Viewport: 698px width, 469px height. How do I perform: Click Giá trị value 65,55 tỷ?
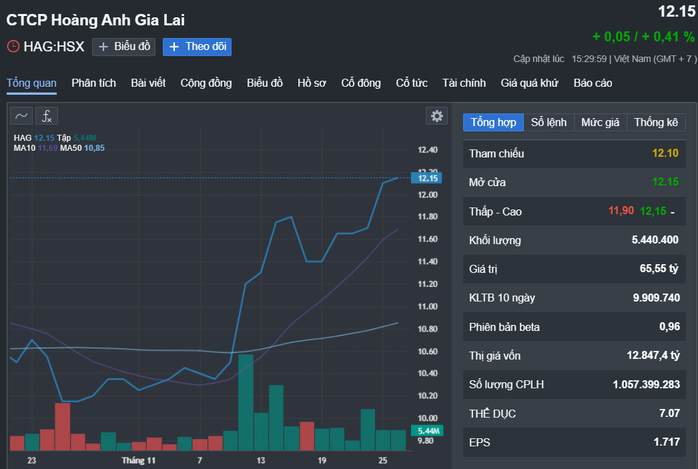pos(659,269)
